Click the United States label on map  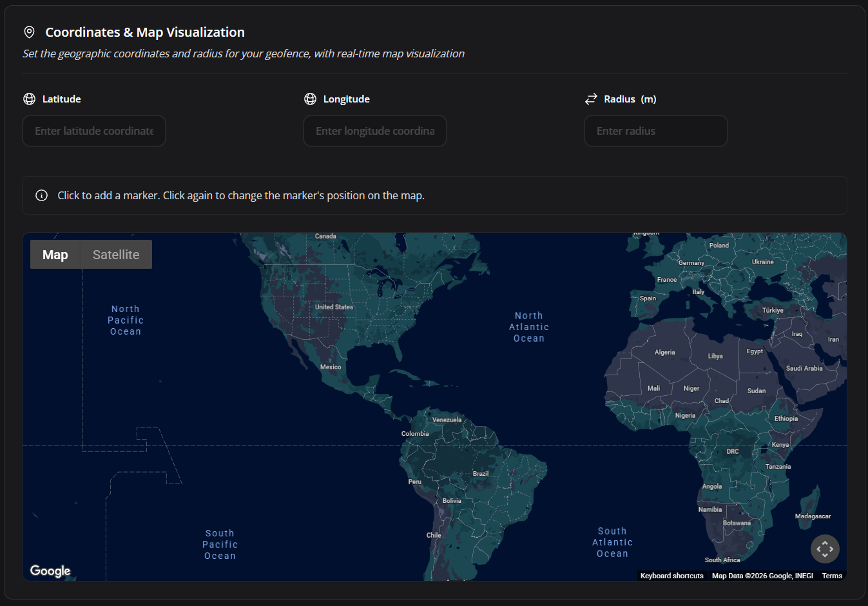[334, 307]
